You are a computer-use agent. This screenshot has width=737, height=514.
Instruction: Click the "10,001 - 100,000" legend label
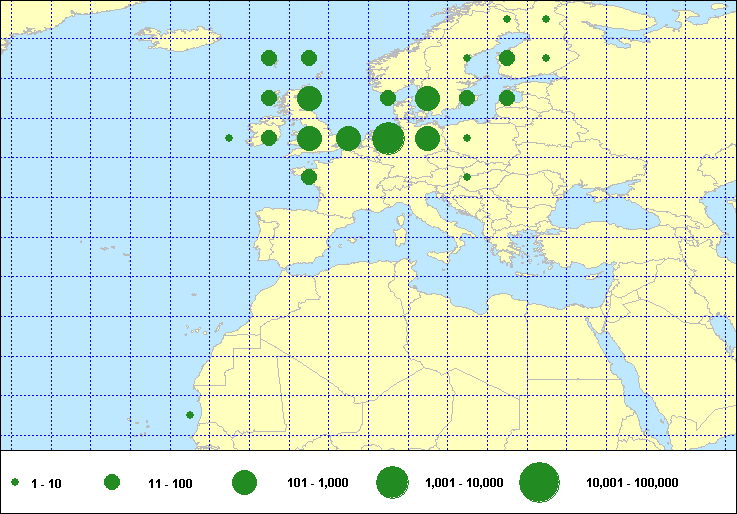point(632,483)
